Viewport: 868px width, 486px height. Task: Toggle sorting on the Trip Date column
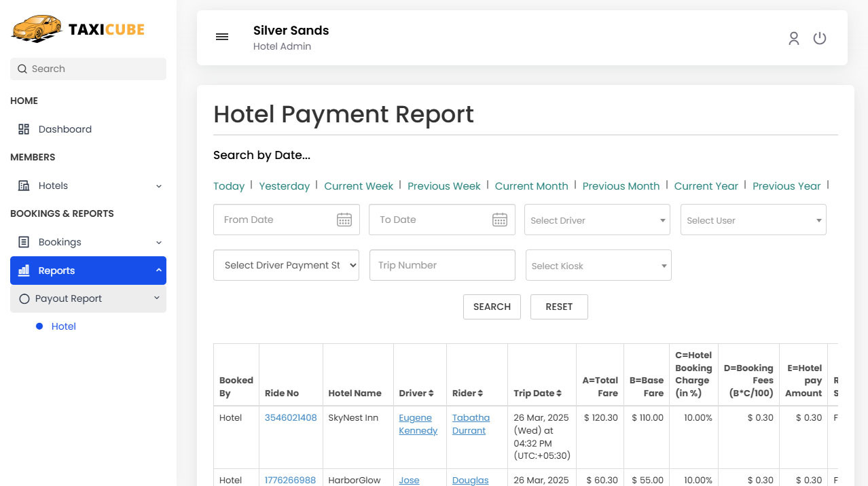tap(559, 393)
